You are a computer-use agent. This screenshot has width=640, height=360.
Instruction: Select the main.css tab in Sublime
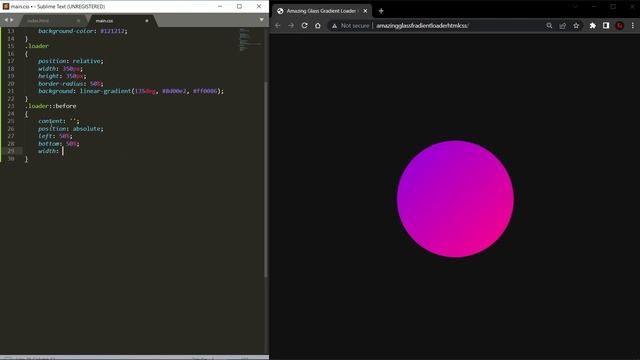[x=104, y=20]
